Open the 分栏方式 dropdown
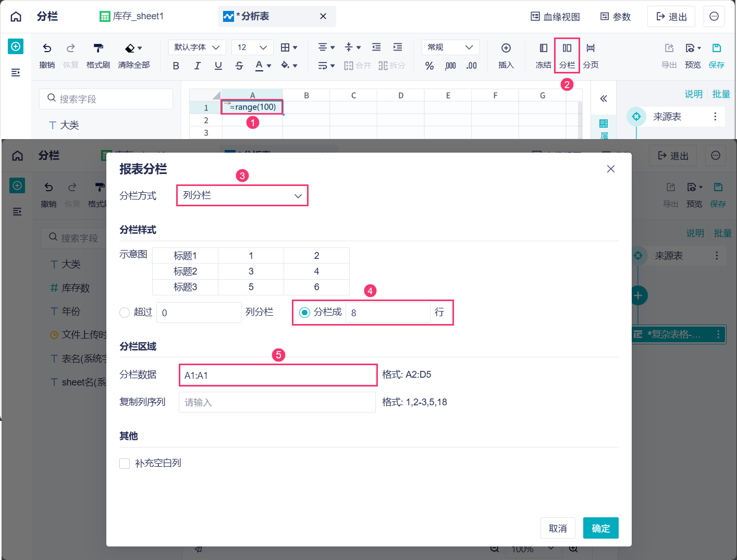 coord(242,196)
